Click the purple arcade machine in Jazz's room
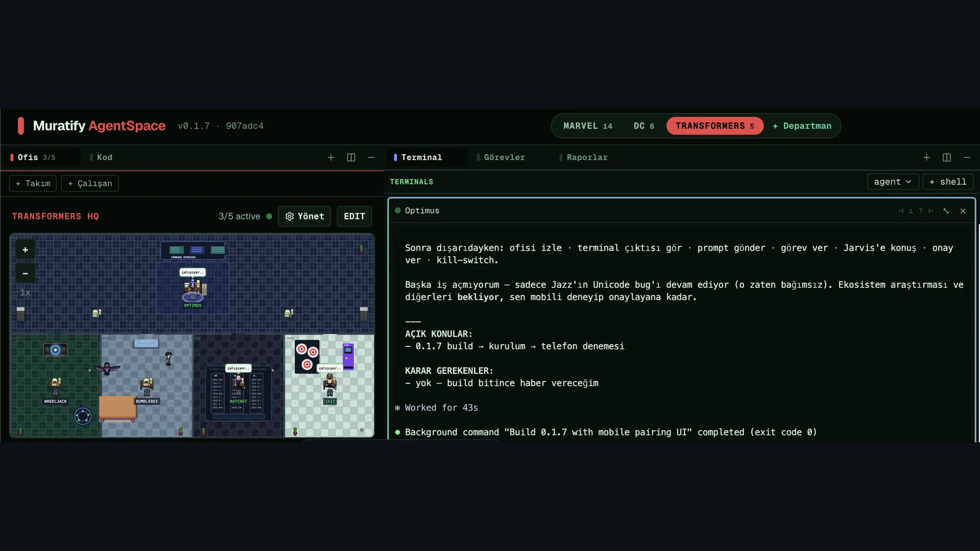This screenshot has height=551, width=980. click(x=348, y=356)
